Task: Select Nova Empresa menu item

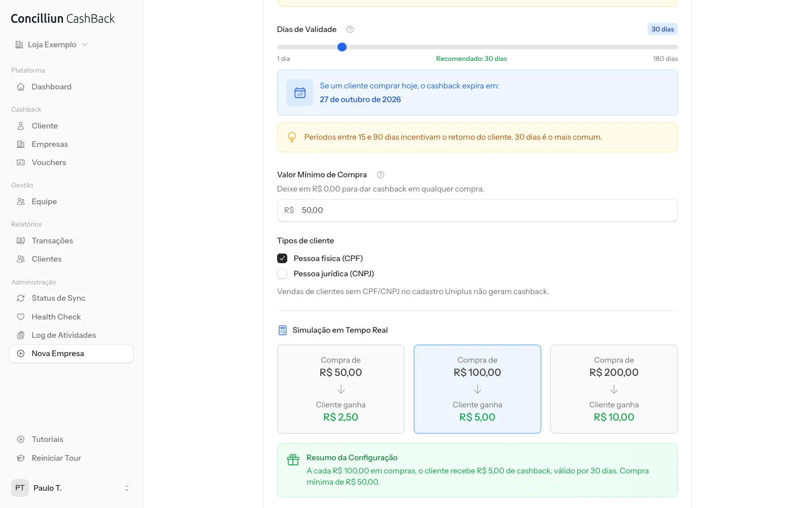Action: click(x=71, y=354)
